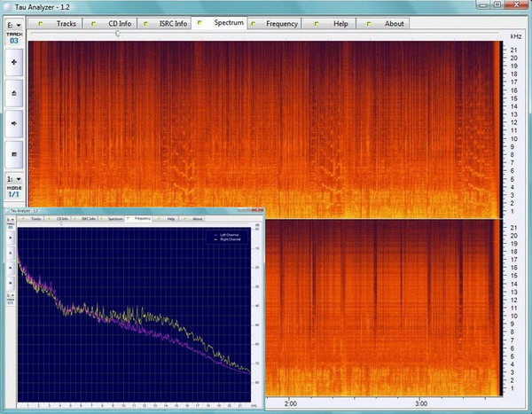Open the Help tab in the main window
The image size is (532, 414).
point(340,24)
